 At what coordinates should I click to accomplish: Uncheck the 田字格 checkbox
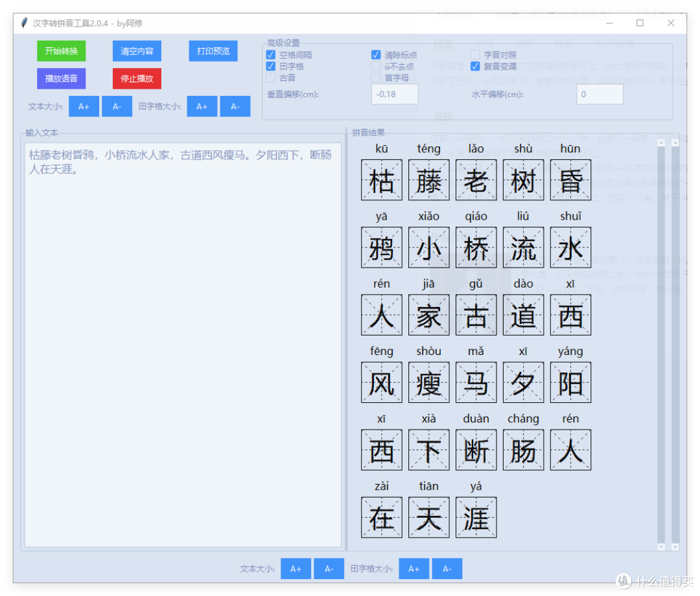(270, 67)
